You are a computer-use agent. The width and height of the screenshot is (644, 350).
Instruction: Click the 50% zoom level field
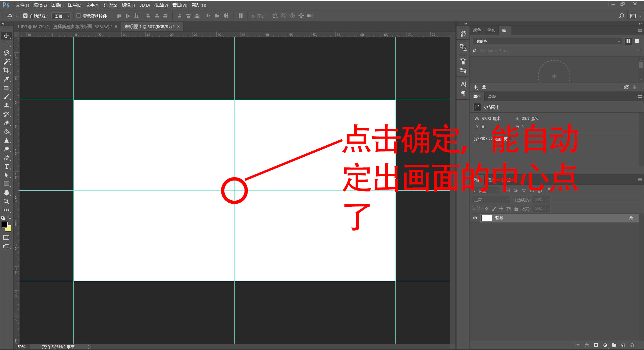pos(21,347)
